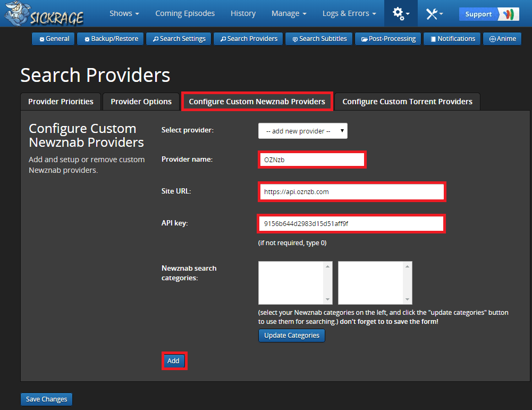532x410 pixels.
Task: Switch to the Provider Priorities tab
Action: [x=61, y=102]
